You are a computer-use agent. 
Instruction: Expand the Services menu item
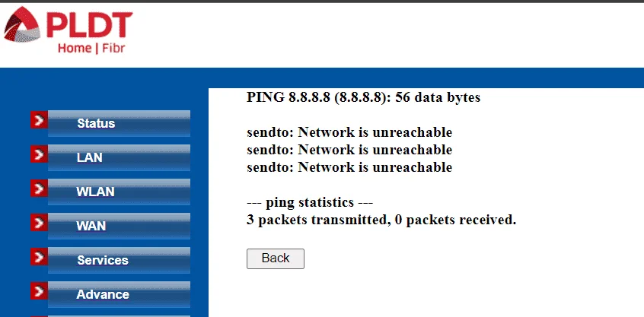pos(119,261)
